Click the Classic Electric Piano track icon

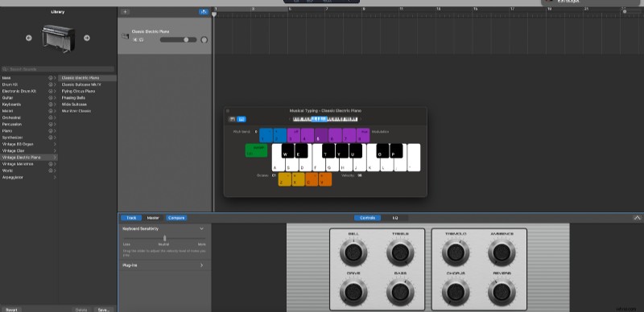[x=126, y=36]
